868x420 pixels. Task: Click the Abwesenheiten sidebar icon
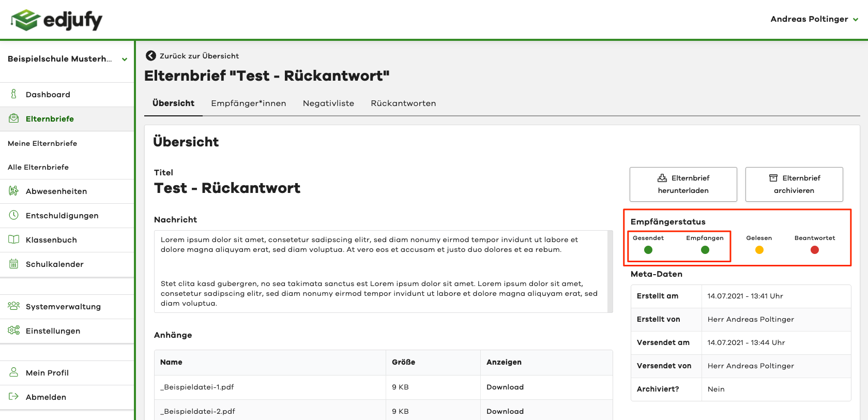click(14, 191)
